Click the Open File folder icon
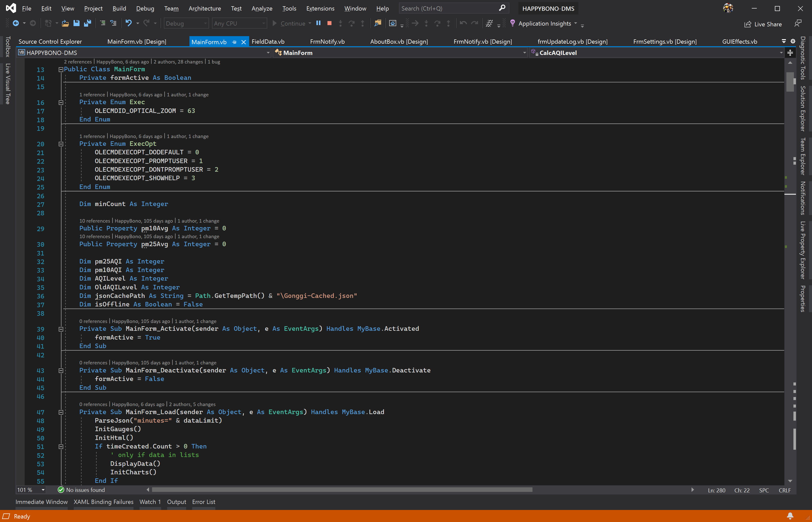Viewport: 812px width, 522px height. (65, 23)
